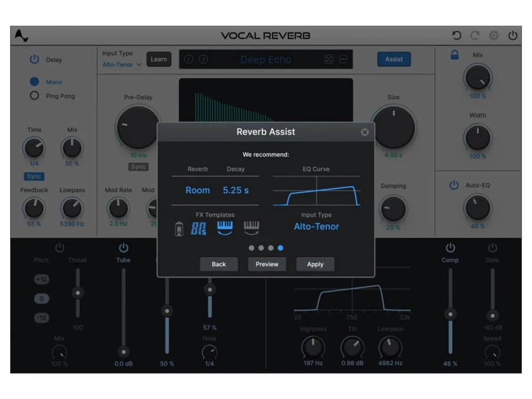532x399 pixels.
Task: Click the delay Time knob
Action: [x=34, y=148]
